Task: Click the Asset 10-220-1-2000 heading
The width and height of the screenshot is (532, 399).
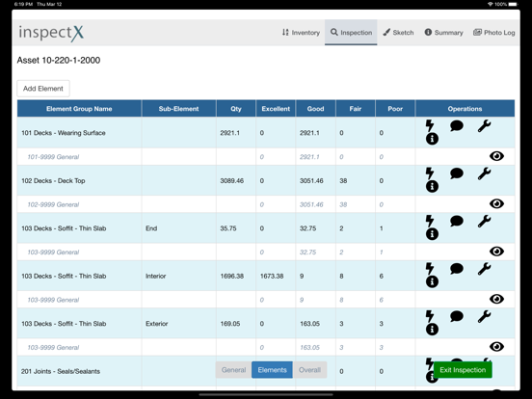Action: pyautogui.click(x=59, y=61)
